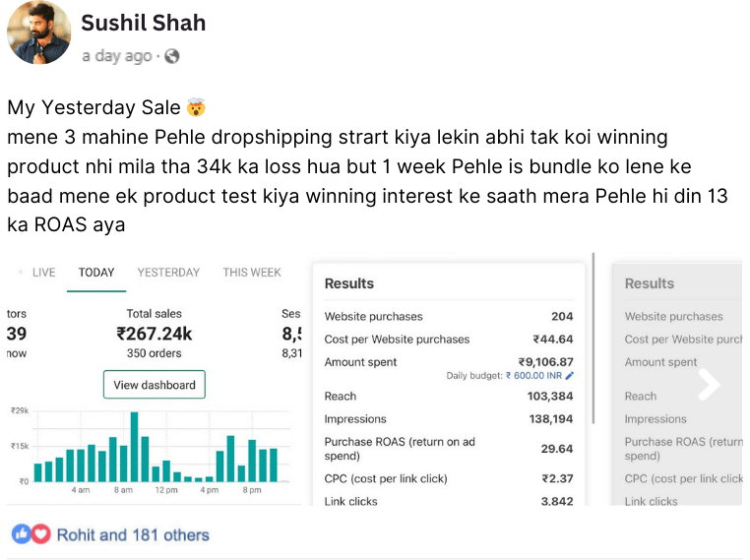Open Sushil Shah's profile picture
This screenshot has width=750, height=560.
(38, 33)
